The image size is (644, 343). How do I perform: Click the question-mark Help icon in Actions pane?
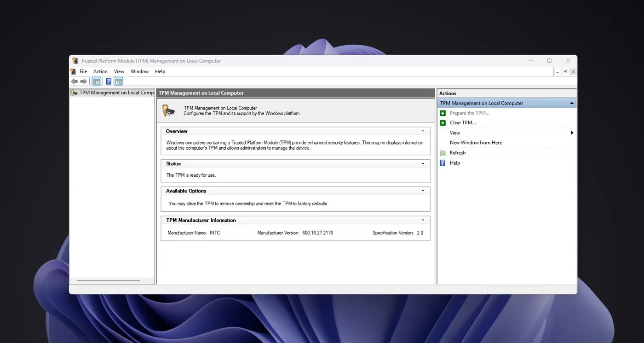pos(443,163)
